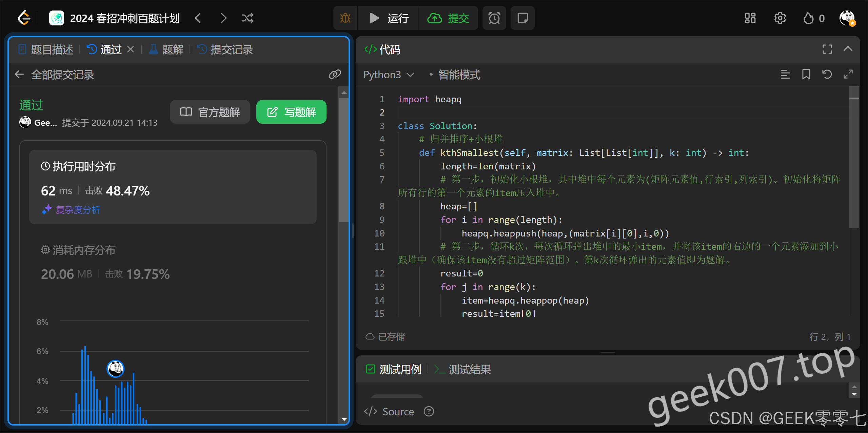Open the 测试结果 tab
868x433 pixels.
[x=469, y=369]
